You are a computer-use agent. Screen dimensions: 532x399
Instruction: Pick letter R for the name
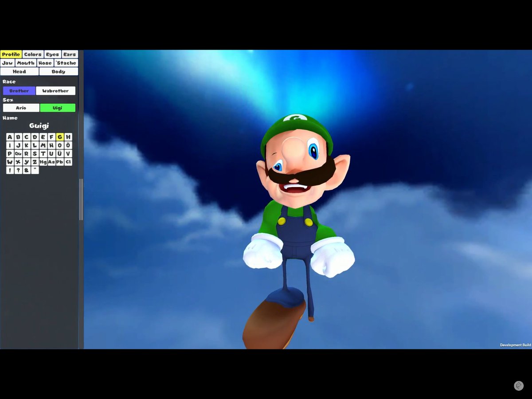click(x=27, y=154)
